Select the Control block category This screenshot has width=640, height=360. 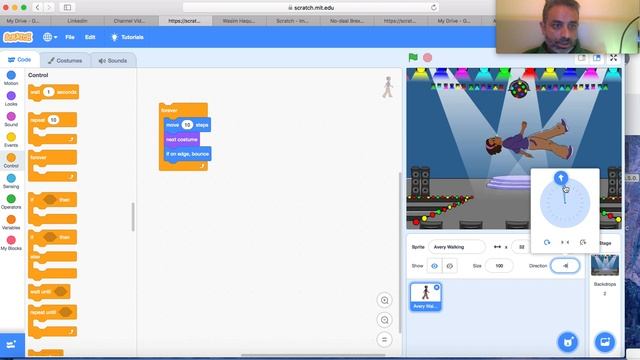[11, 160]
